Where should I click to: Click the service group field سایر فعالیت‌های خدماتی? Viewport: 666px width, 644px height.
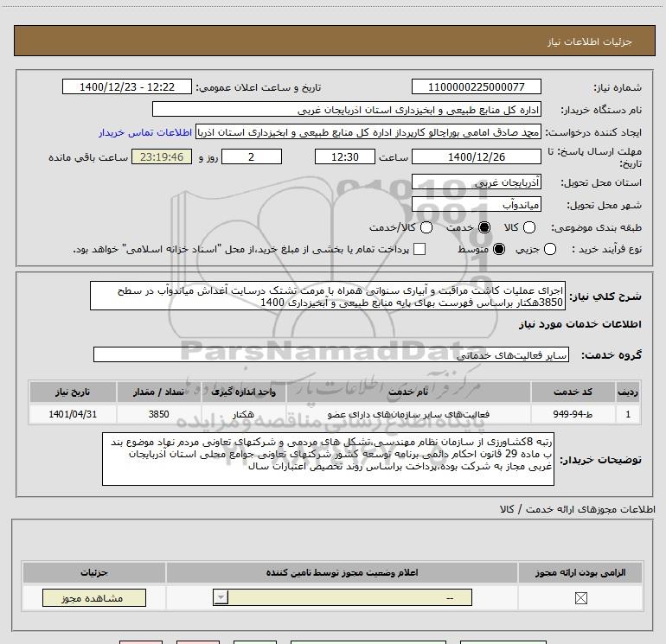[331, 354]
